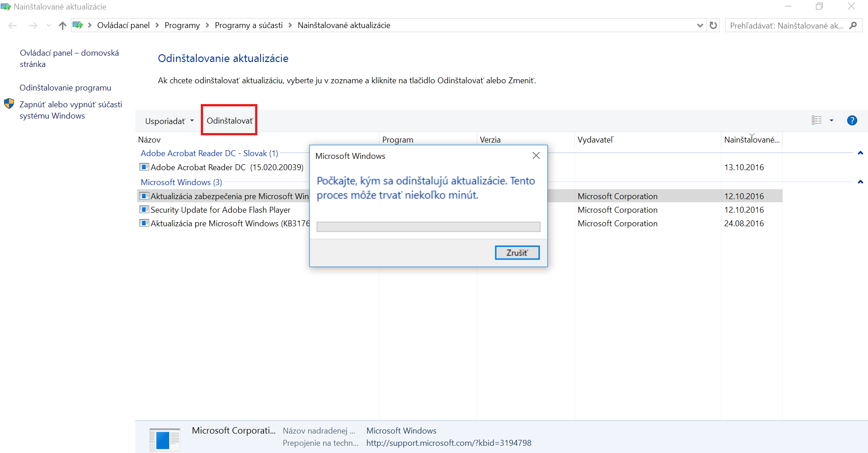The image size is (868, 453).
Task: Open the view options dropdown arrow
Action: click(x=831, y=120)
